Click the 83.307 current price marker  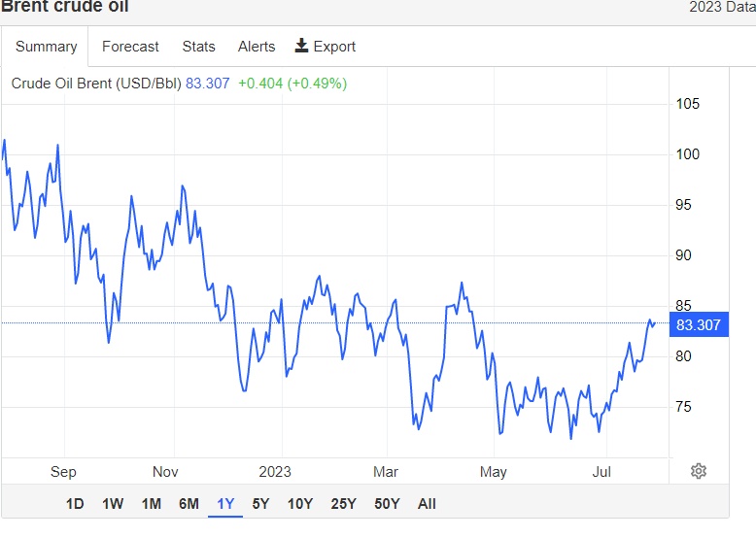[698, 325]
